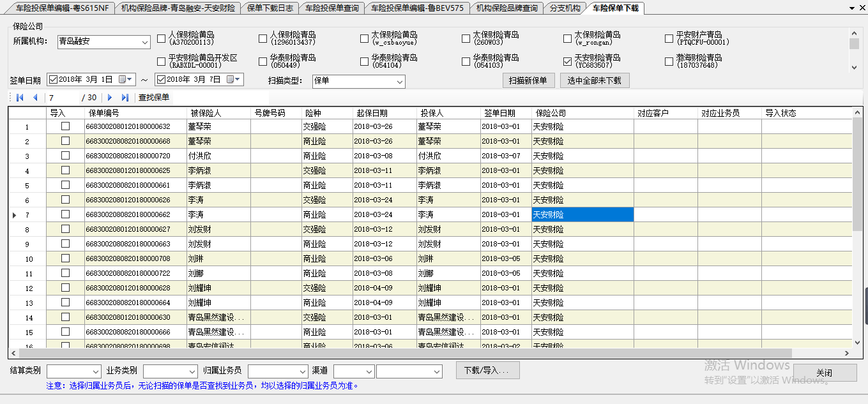Click the previous record arrow
Screen dimensions: 868x404
pos(35,98)
